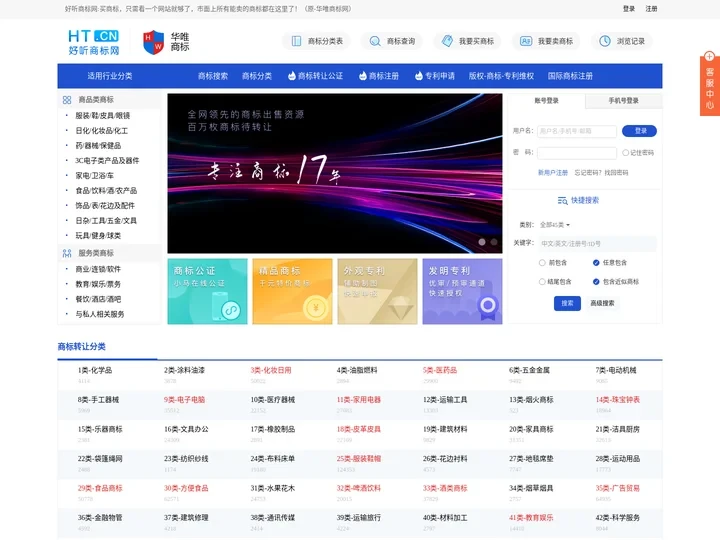The image size is (720, 540).
Task: Open 14类-珠宝钟表 classification
Action: pyautogui.click(x=618, y=399)
